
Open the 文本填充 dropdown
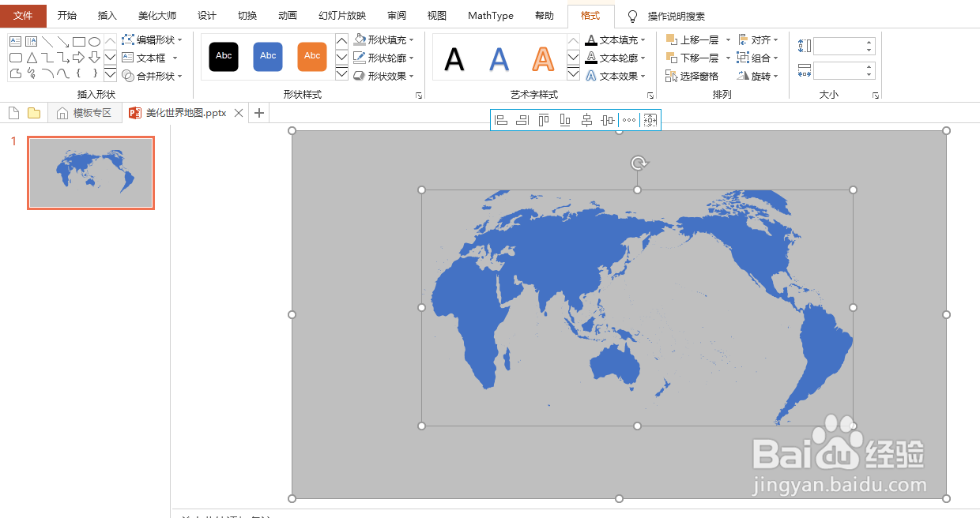(x=615, y=39)
